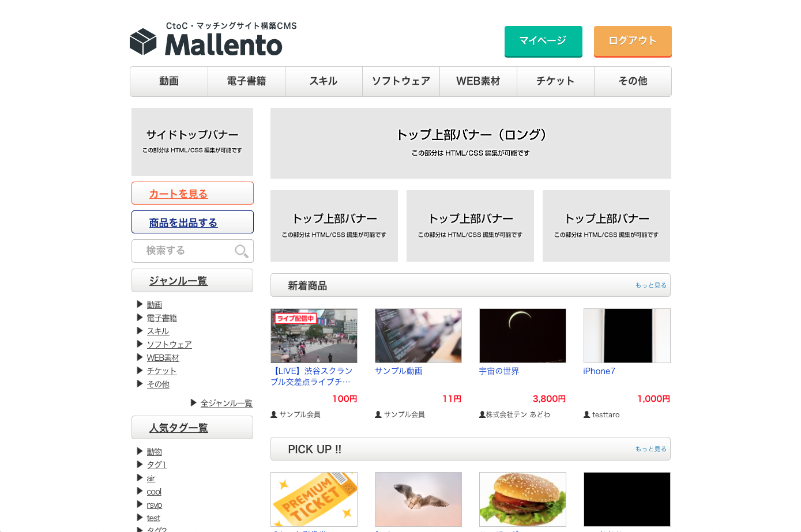Click the 商品を出品する link
This screenshot has height=532, width=801.
click(x=183, y=222)
